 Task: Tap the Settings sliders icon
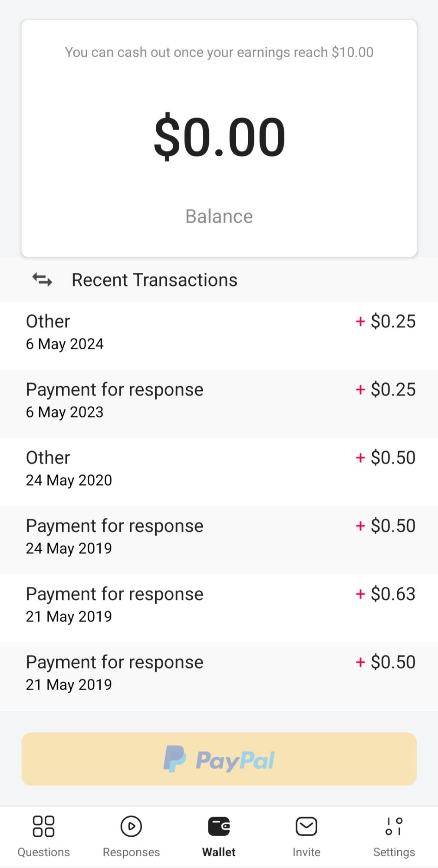(x=394, y=826)
